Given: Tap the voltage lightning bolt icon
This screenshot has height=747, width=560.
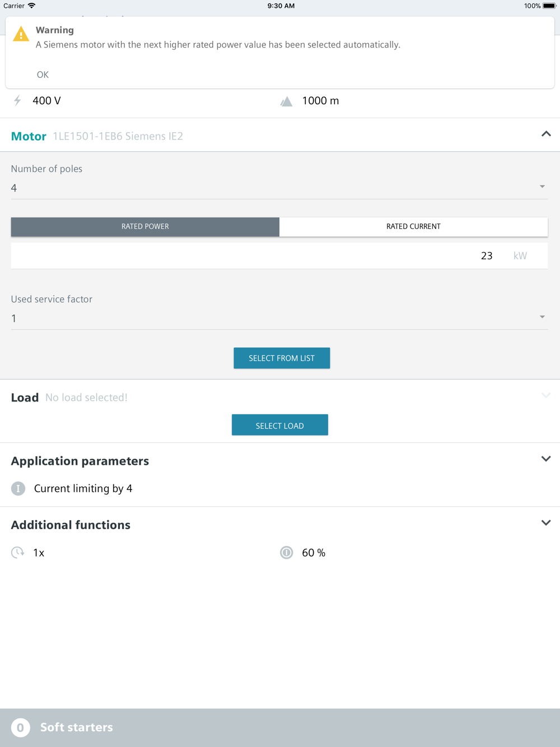Looking at the screenshot, I should point(18,101).
